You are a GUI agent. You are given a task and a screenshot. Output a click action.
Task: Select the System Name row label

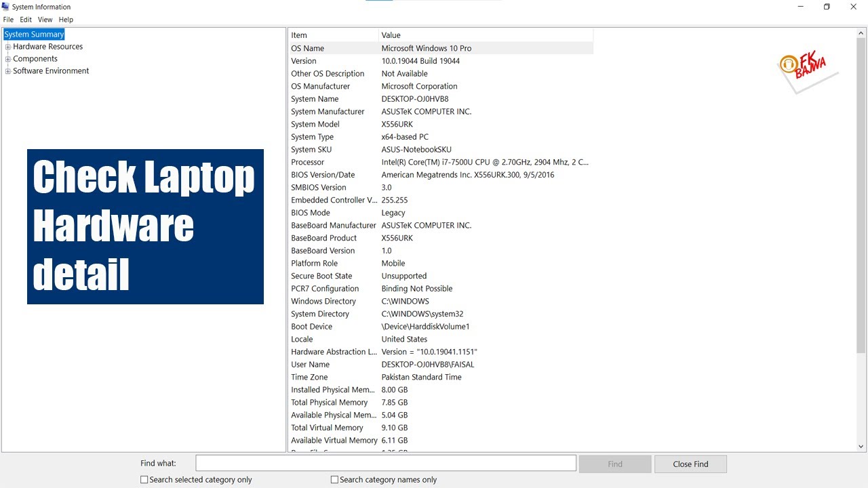coord(315,99)
